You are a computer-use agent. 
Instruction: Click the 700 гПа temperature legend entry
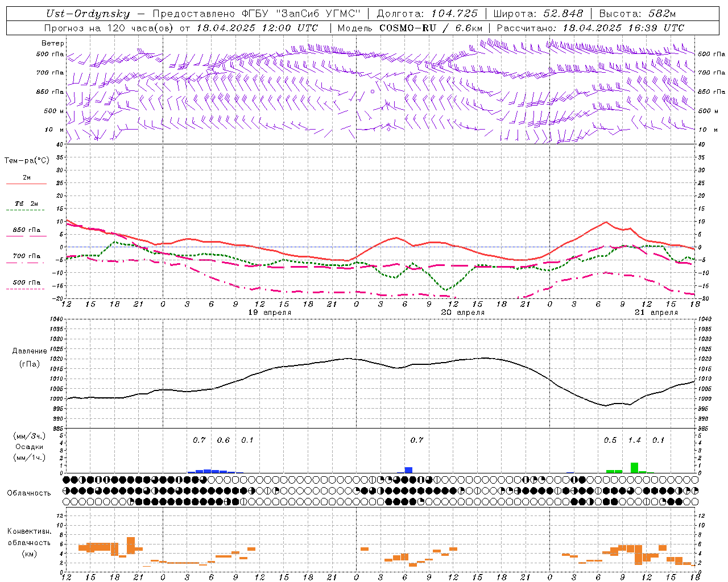(x=26, y=256)
